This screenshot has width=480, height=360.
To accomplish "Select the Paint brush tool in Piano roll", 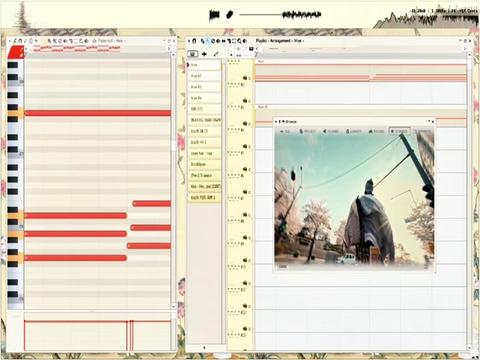I will pyautogui.click(x=55, y=41).
